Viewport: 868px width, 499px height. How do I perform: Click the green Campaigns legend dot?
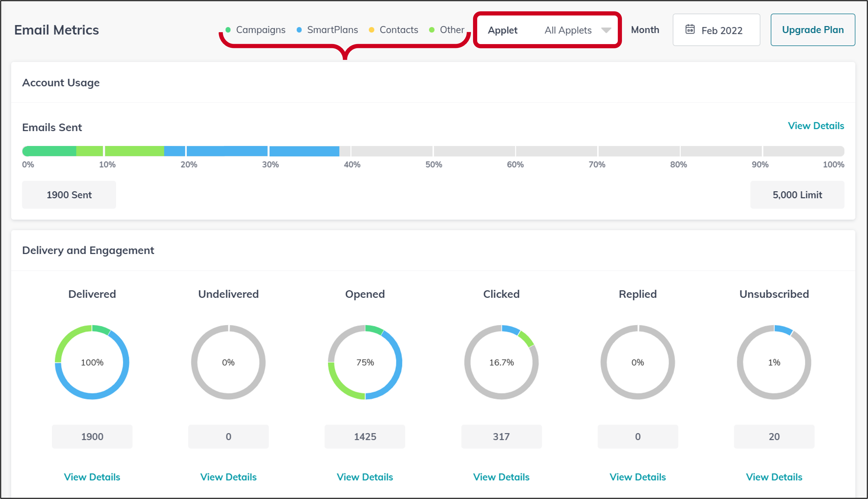[228, 30]
